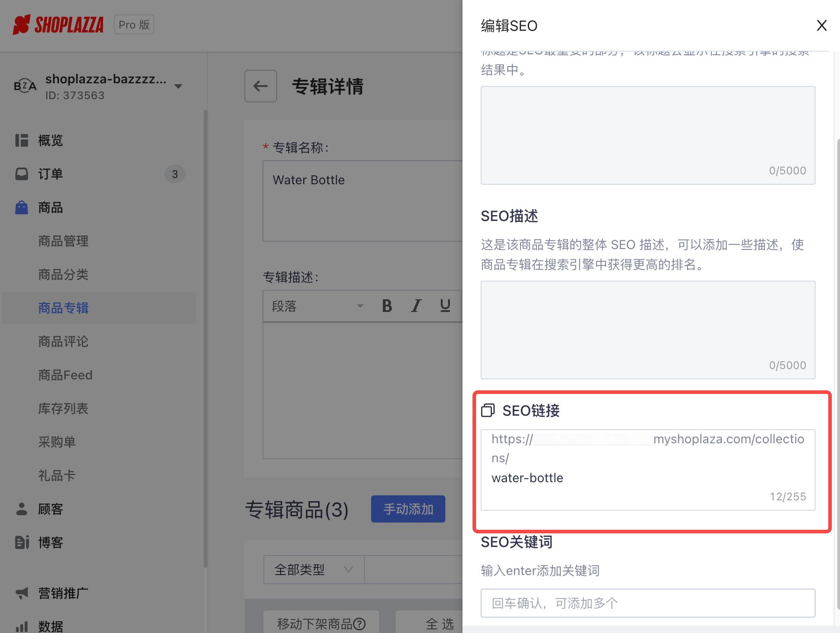Select the 订单 orders icon in sidebar
The width and height of the screenshot is (840, 633).
click(21, 173)
